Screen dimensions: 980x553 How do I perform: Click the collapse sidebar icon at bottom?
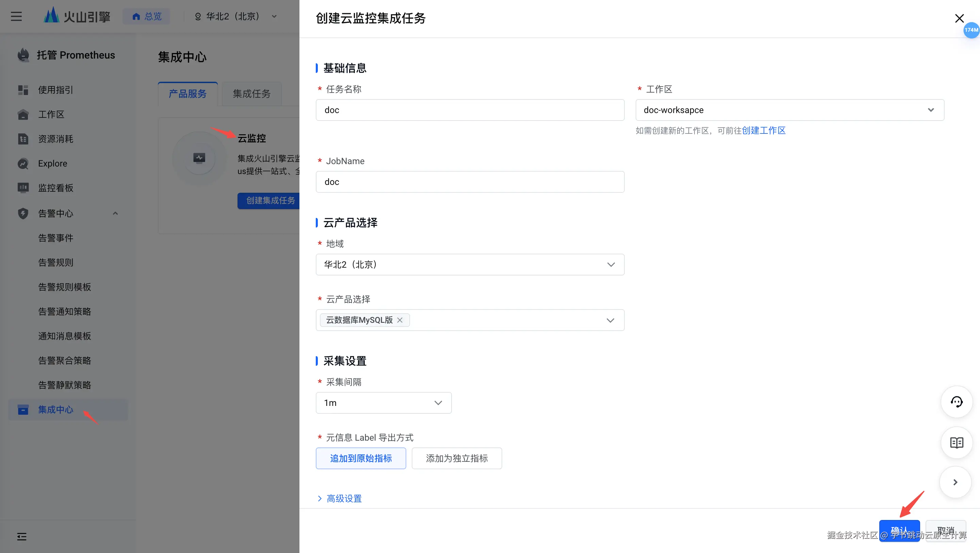point(22,537)
